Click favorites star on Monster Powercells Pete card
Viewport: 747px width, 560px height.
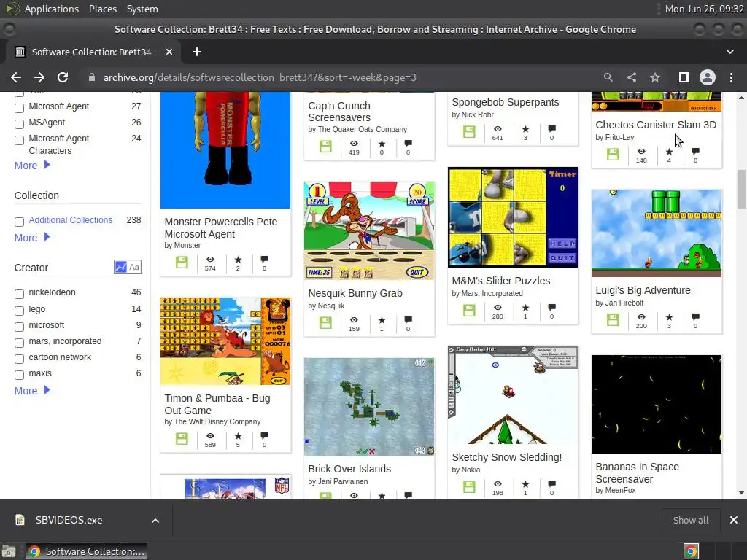[238, 260]
